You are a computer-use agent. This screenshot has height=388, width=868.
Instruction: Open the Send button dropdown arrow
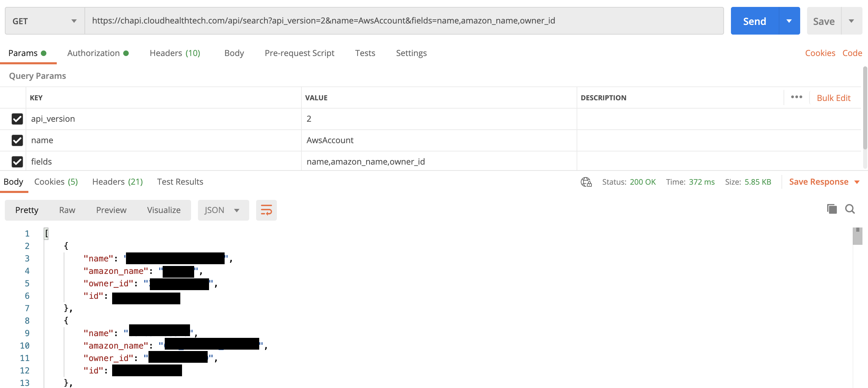point(789,21)
